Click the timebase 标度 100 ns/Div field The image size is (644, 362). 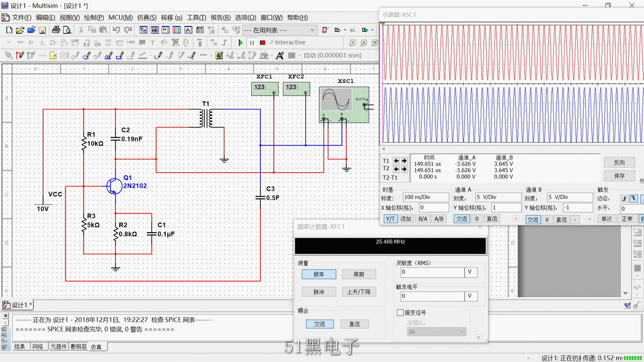pos(426,197)
